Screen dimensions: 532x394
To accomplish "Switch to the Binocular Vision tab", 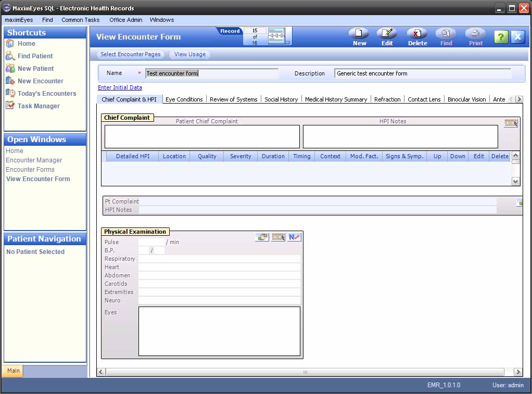I will 466,99.
